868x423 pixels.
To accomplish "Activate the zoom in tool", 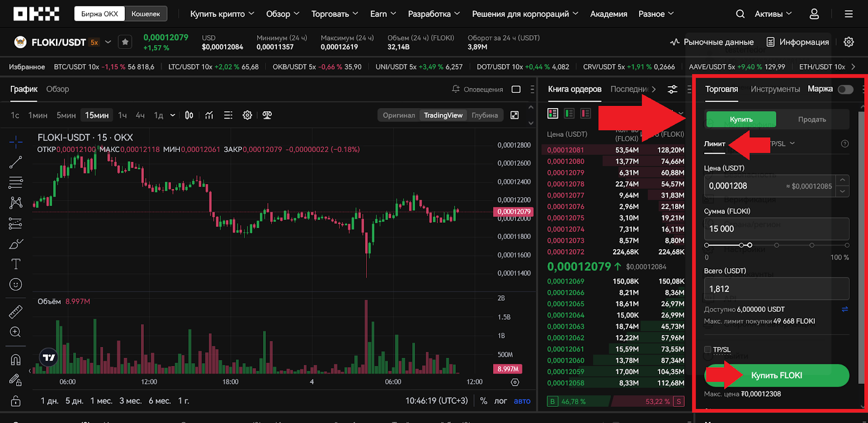I will [x=16, y=332].
